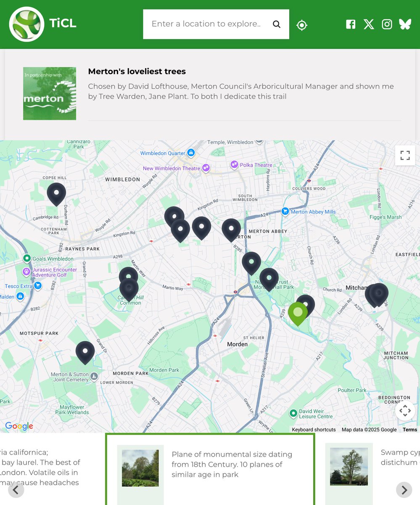Click the Polka Theatre marker

(x=234, y=165)
